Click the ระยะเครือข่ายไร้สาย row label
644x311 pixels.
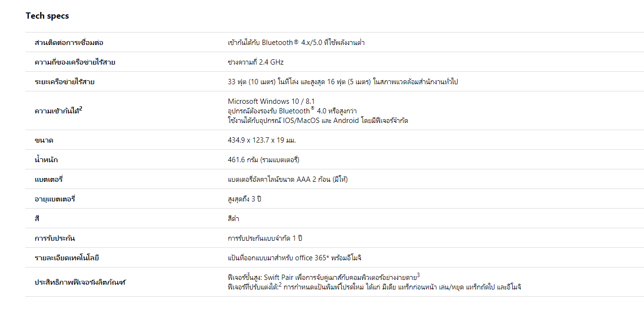pos(65,82)
